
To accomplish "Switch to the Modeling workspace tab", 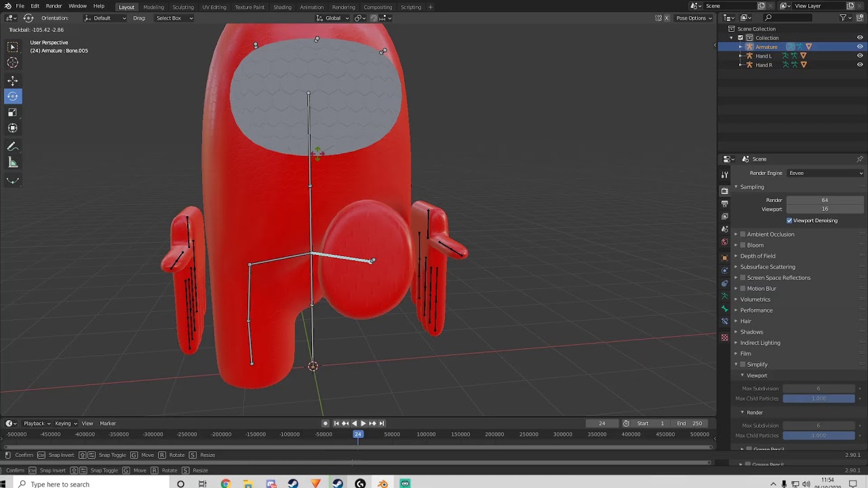I will coord(153,7).
